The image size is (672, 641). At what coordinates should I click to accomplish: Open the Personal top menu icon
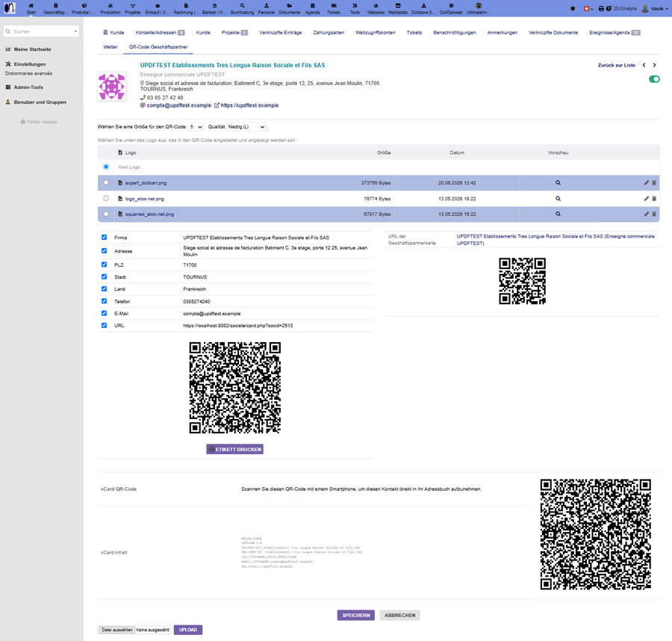click(x=266, y=5)
